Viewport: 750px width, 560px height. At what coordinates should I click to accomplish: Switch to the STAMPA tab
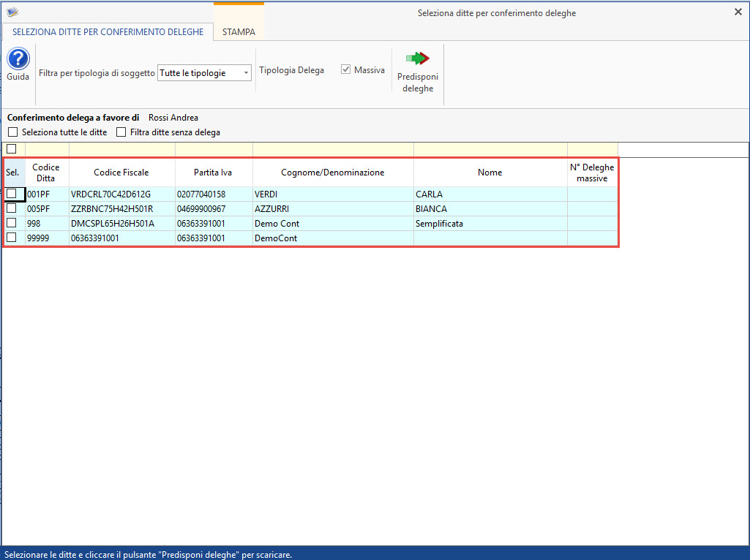(x=239, y=32)
